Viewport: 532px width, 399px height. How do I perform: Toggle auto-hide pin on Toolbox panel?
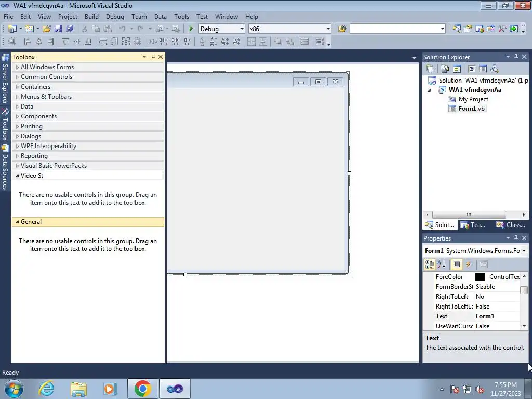pos(153,57)
